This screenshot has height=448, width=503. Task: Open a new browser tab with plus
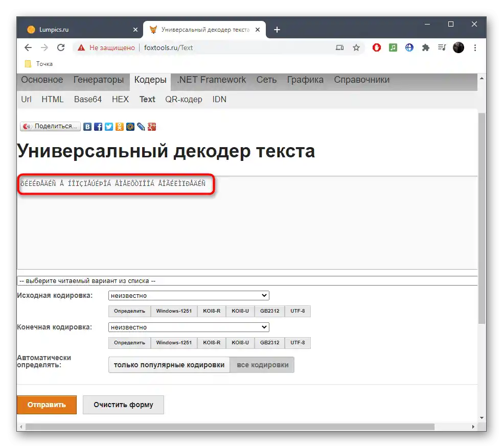pos(277,30)
